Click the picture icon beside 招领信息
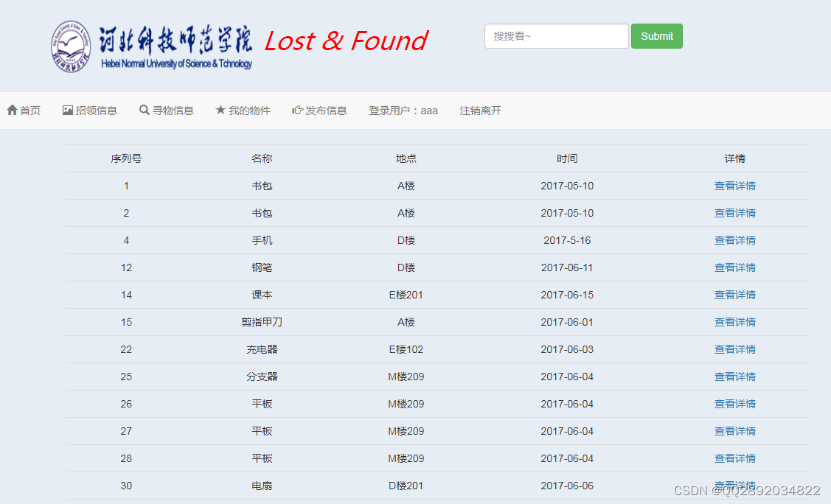This screenshot has height=504, width=831. tap(68, 110)
